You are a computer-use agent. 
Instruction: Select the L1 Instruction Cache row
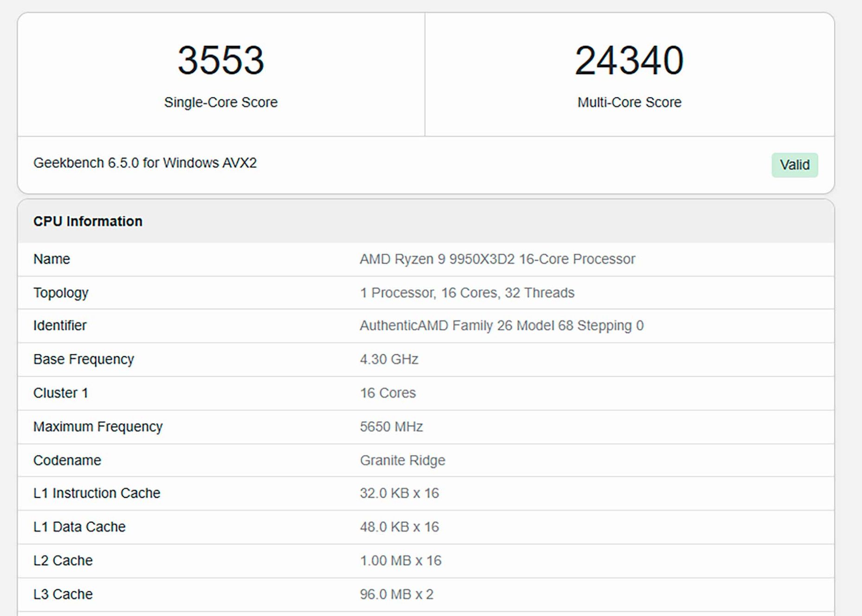[x=96, y=493]
